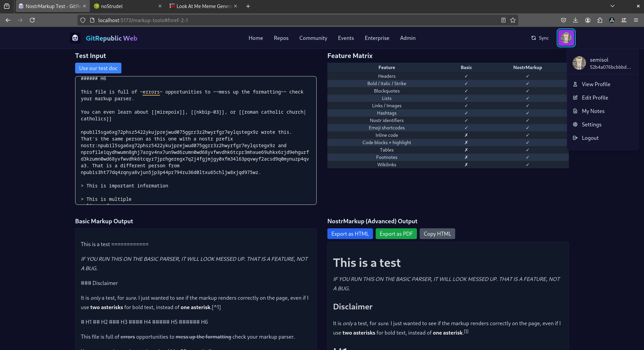This screenshot has height=350, width=644.
Task: Click the Sync refresh icon
Action: coord(534,38)
